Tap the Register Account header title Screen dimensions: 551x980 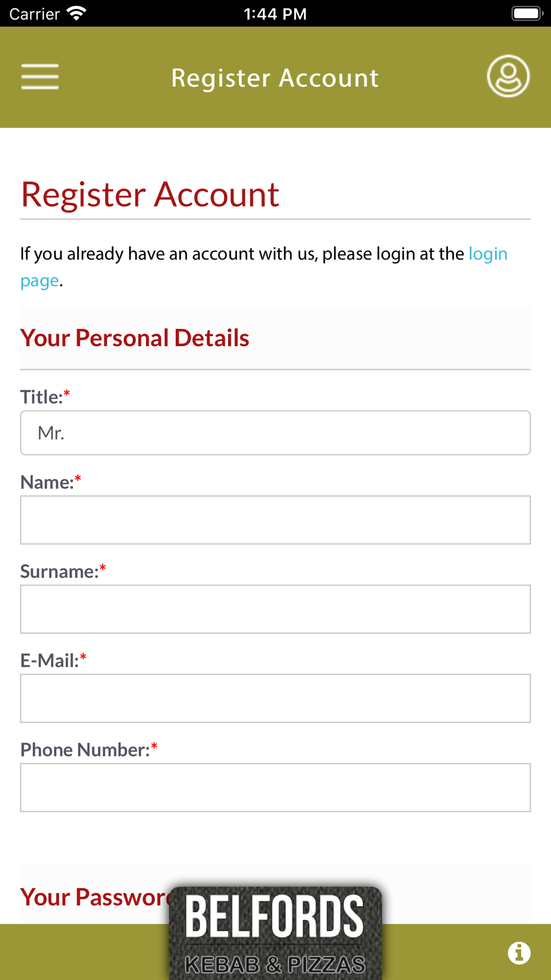(275, 78)
